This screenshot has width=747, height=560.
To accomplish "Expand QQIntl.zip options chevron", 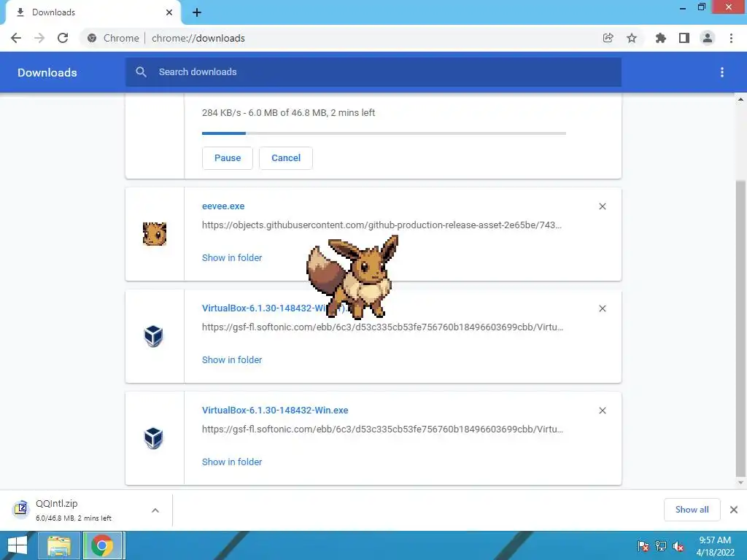I will point(155,510).
